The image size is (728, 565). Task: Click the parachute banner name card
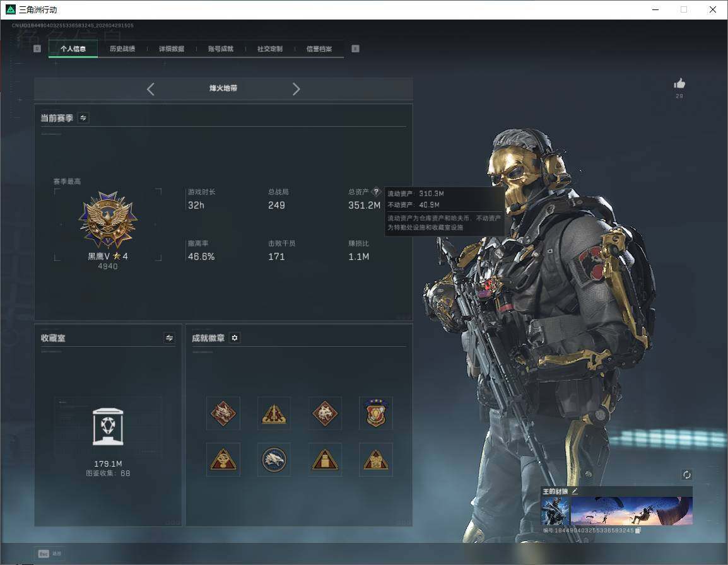tap(631, 511)
